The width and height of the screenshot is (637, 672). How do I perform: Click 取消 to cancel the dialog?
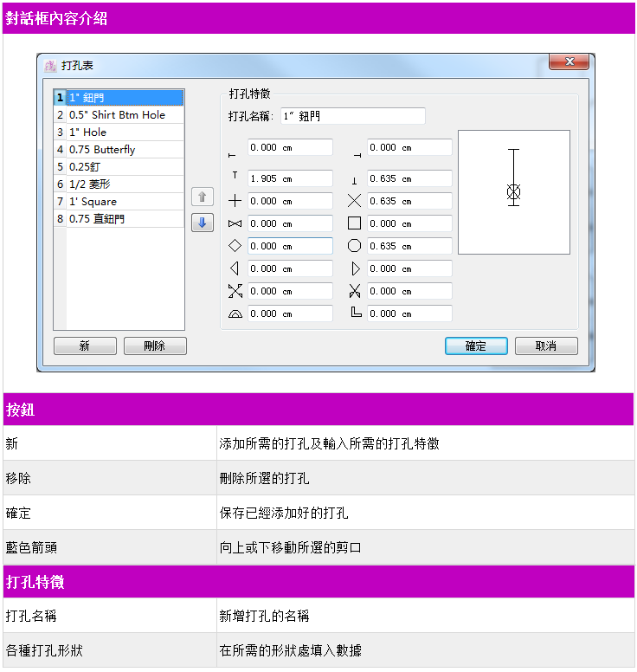click(x=545, y=346)
